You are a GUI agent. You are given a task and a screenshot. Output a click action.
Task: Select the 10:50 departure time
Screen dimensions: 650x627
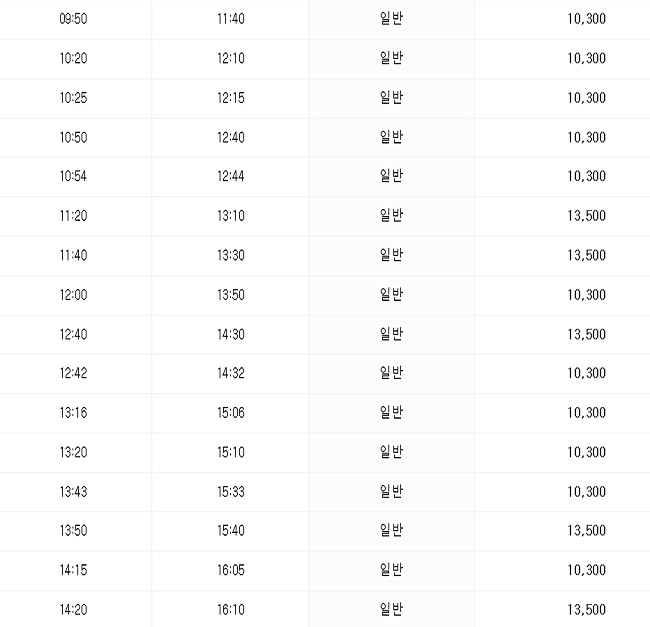tap(73, 137)
